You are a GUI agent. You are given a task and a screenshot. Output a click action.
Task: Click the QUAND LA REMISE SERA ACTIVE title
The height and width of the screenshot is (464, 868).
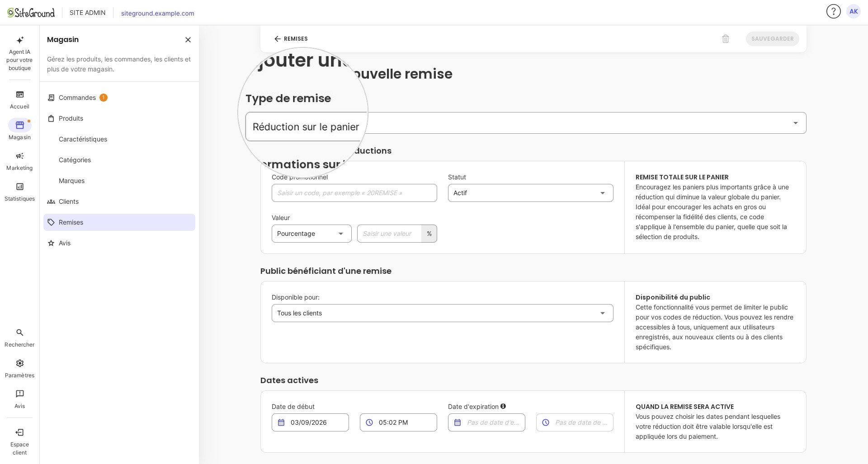[684, 407]
